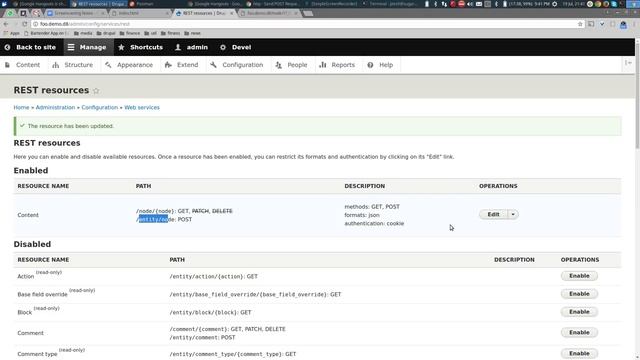The height and width of the screenshot is (360, 640).
Task: Click the volume icon in system tray
Action: [470, 4]
